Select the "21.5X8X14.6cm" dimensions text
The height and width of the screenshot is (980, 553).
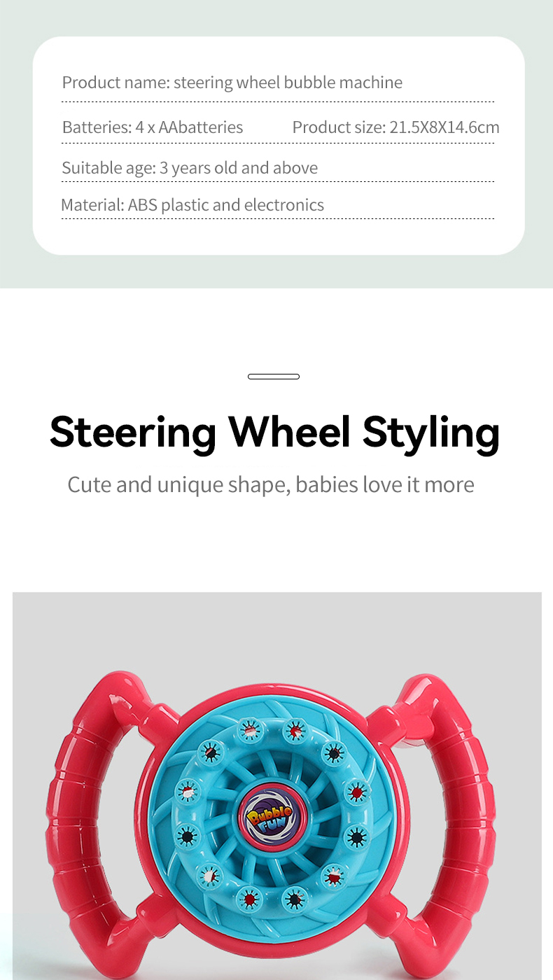point(444,127)
